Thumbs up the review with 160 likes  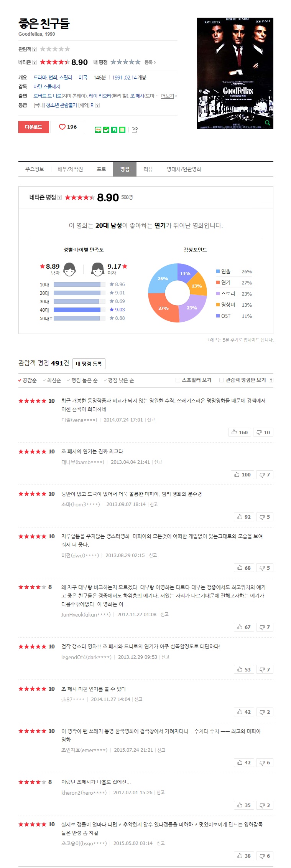(240, 432)
